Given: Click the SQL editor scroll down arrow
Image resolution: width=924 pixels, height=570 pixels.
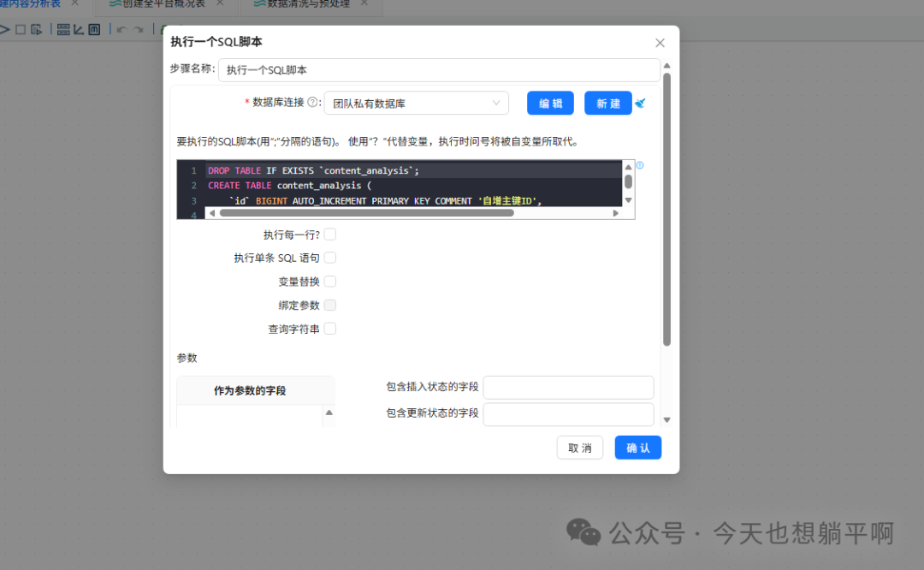Looking at the screenshot, I should coord(628,200).
